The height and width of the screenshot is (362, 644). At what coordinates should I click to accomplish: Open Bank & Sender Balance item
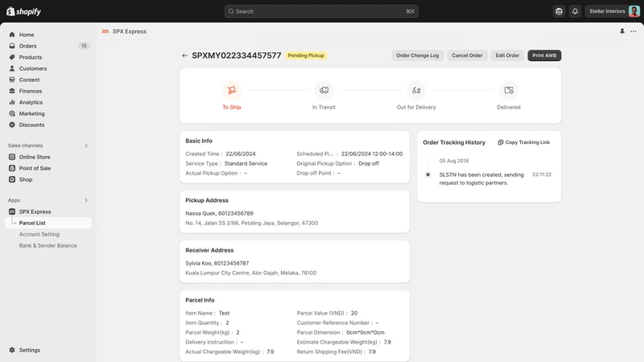[47, 245]
